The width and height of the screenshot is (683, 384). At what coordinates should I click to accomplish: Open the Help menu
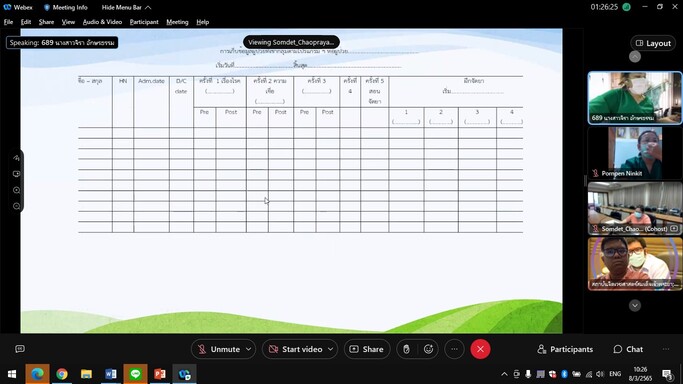[203, 22]
